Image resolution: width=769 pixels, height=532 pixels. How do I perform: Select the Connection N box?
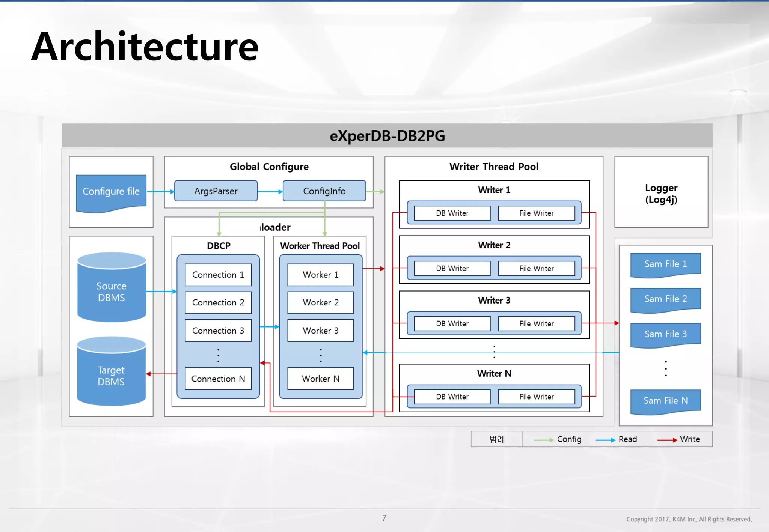[218, 379]
